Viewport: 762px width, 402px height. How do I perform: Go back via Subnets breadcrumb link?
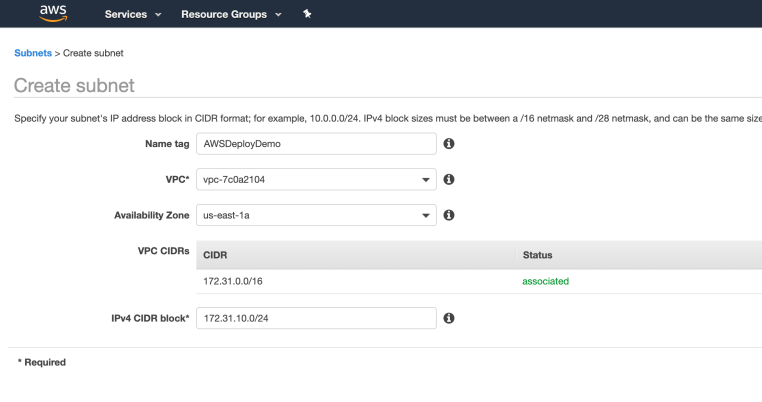tap(33, 53)
